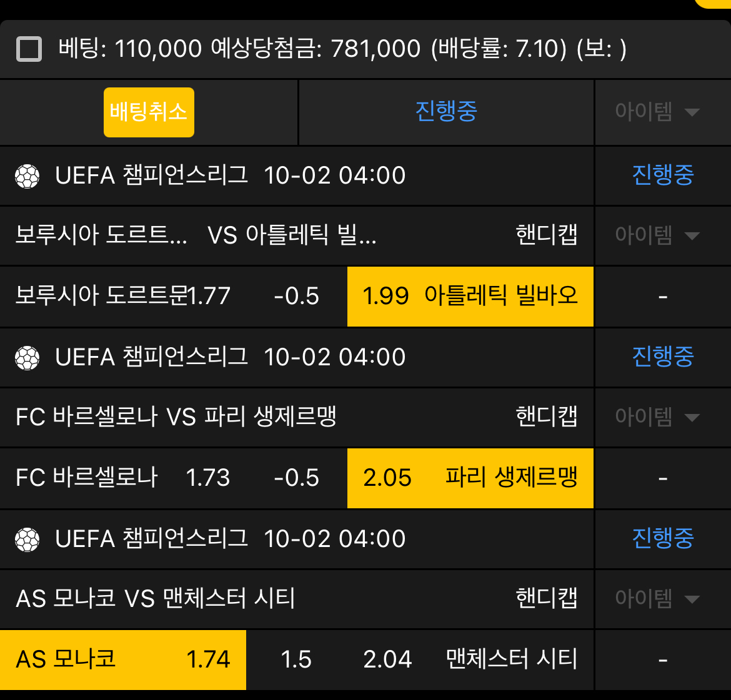
Task: Click 진행중 link on second Champions League row
Action: point(663,357)
